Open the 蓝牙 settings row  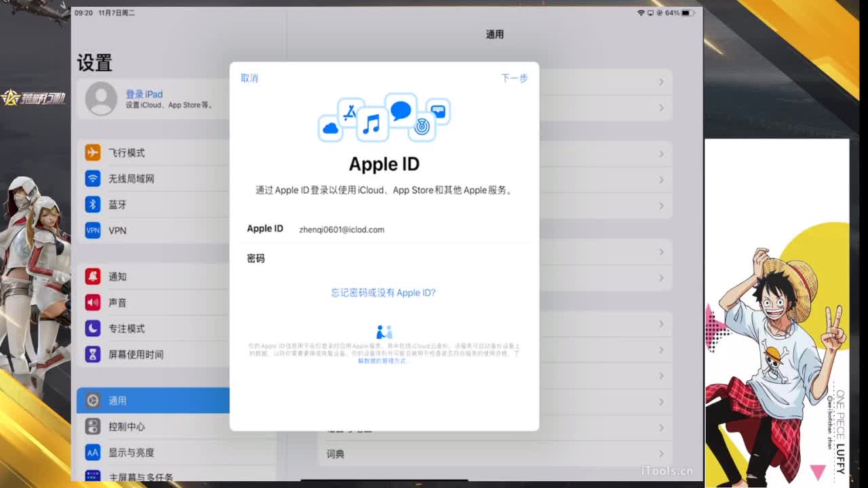[153, 204]
